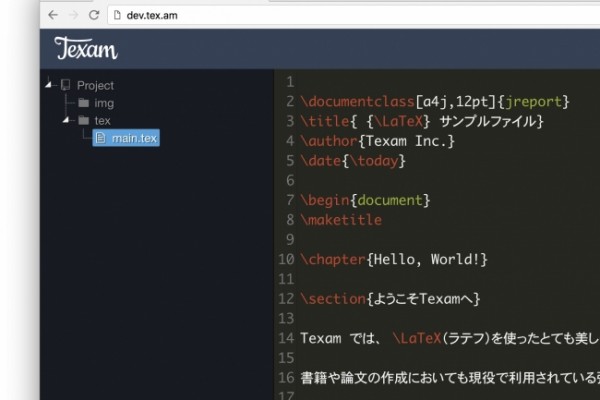Click line number 10 in gutter
600x400 pixels.
click(x=286, y=259)
